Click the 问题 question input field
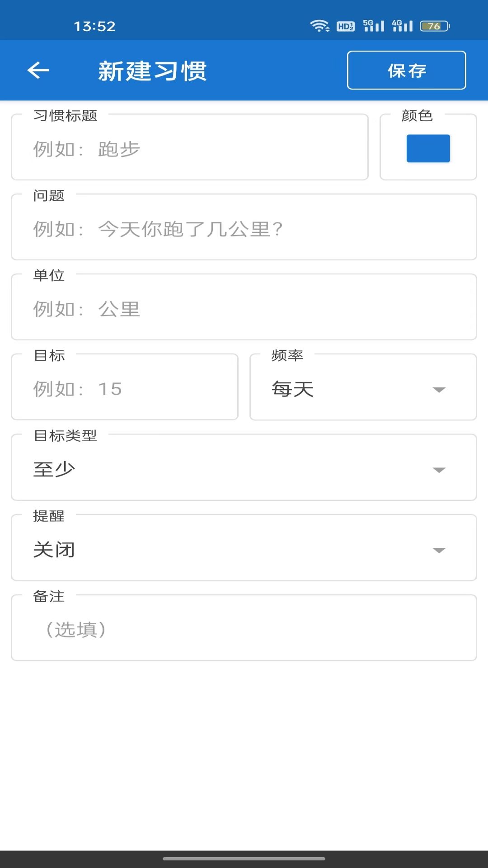The width and height of the screenshot is (488, 868). click(244, 229)
